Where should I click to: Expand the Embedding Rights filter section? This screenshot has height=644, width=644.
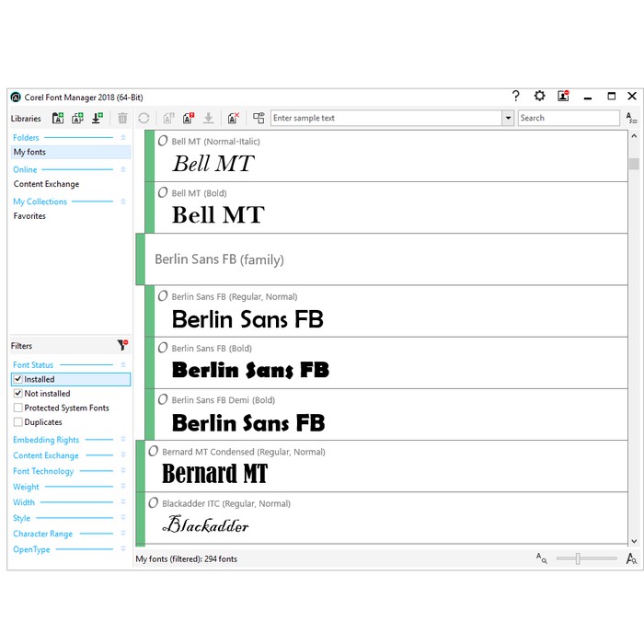point(122,440)
